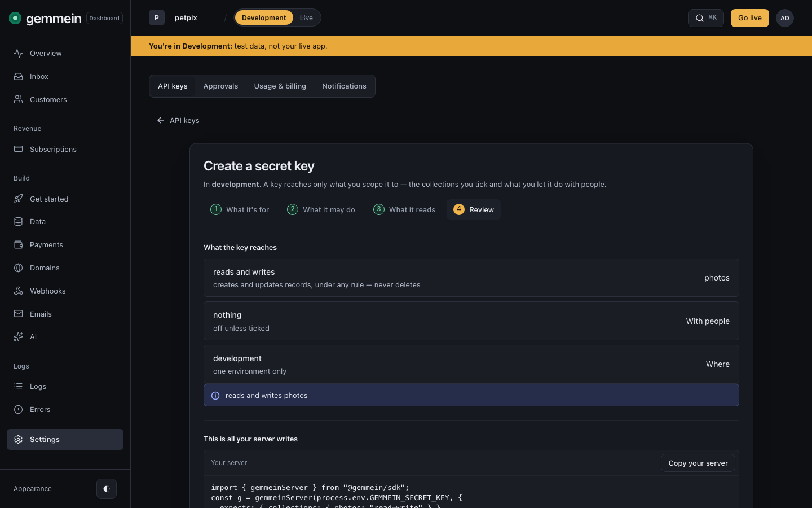Click the P project badge
This screenshot has height=508, width=812.
pyautogui.click(x=157, y=17)
